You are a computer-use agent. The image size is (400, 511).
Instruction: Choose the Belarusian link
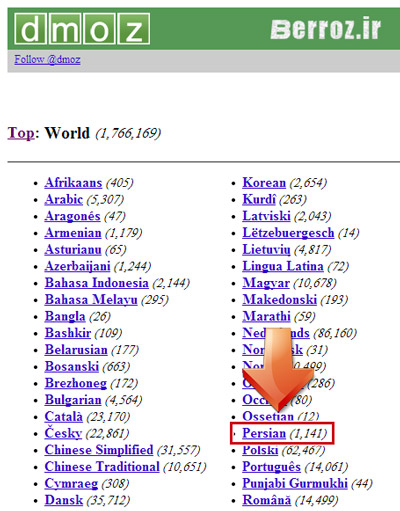pyautogui.click(x=76, y=349)
